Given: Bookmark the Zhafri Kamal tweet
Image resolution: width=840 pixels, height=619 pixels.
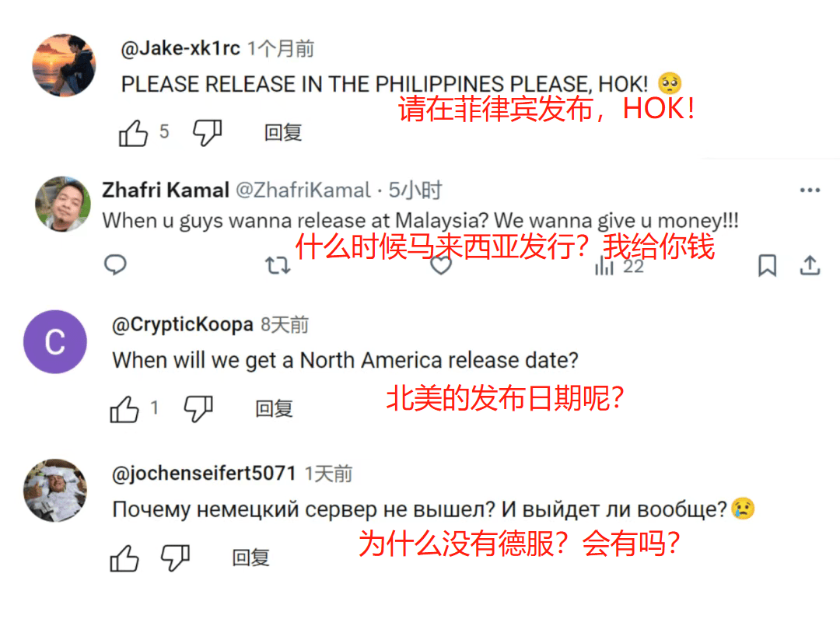Looking at the screenshot, I should pyautogui.click(x=767, y=265).
